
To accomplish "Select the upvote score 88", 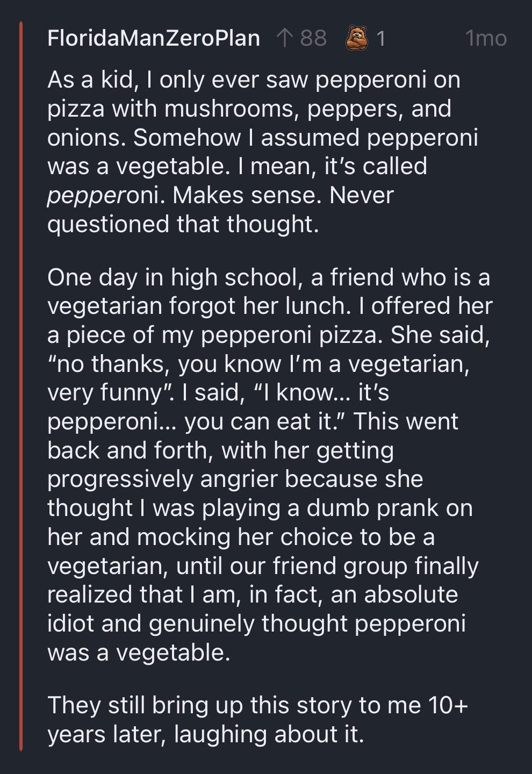I will 314,37.
